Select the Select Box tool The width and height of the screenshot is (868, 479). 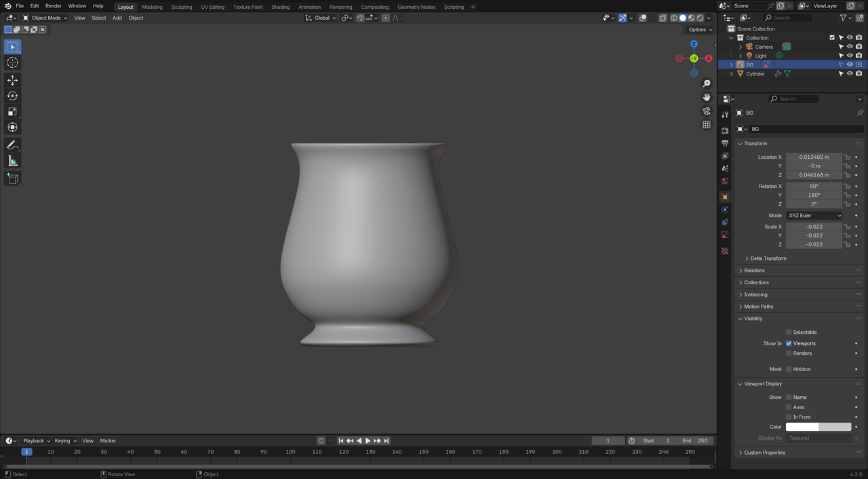click(x=12, y=47)
